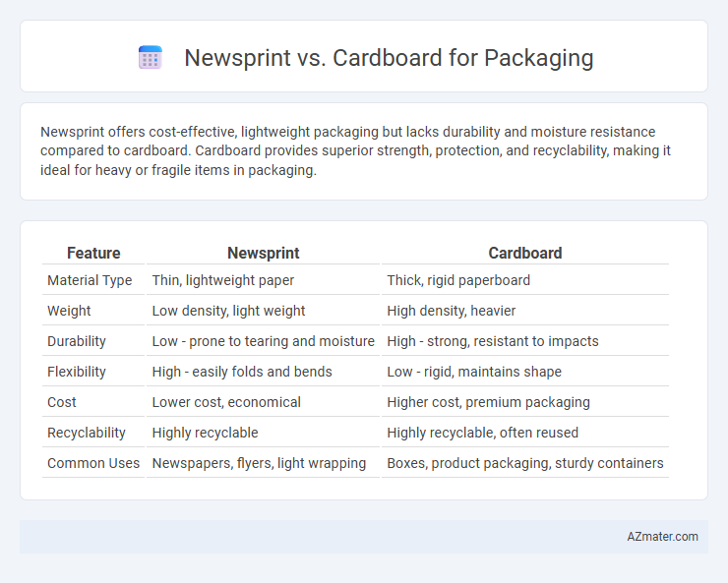728x583 pixels.
Task: Select the 'Feature' column header
Action: pos(93,253)
